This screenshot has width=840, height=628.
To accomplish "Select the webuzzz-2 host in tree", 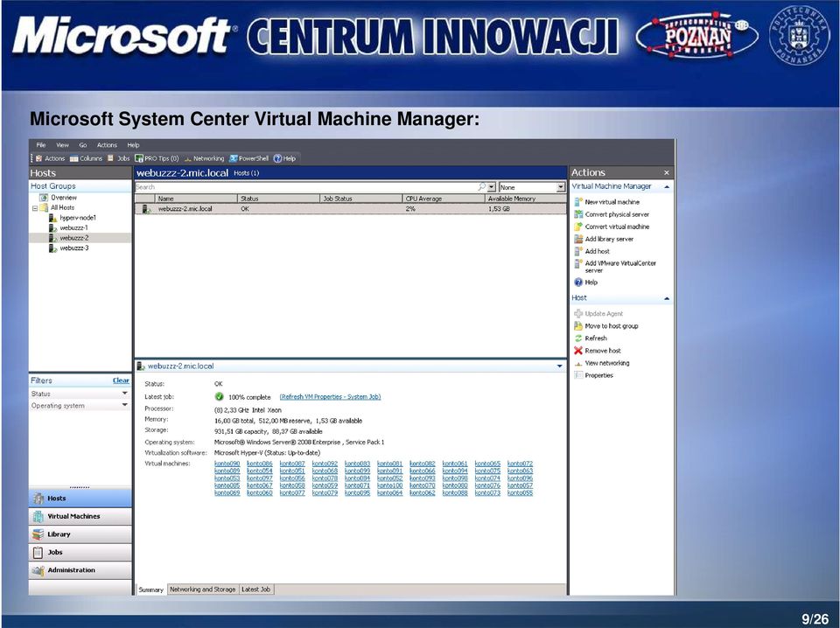I will click(x=68, y=238).
